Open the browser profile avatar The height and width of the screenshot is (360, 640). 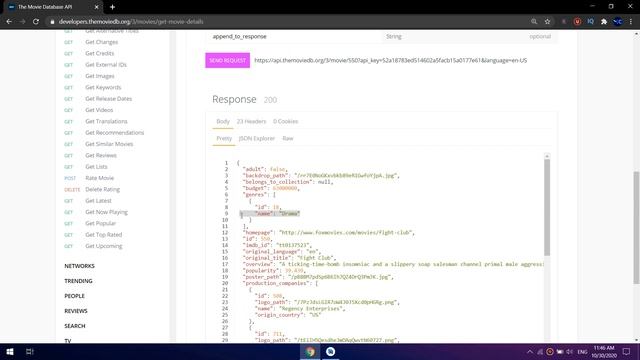pos(618,22)
